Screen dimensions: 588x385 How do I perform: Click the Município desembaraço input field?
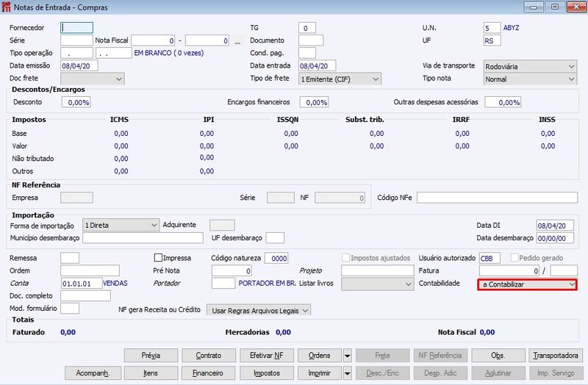(x=143, y=237)
